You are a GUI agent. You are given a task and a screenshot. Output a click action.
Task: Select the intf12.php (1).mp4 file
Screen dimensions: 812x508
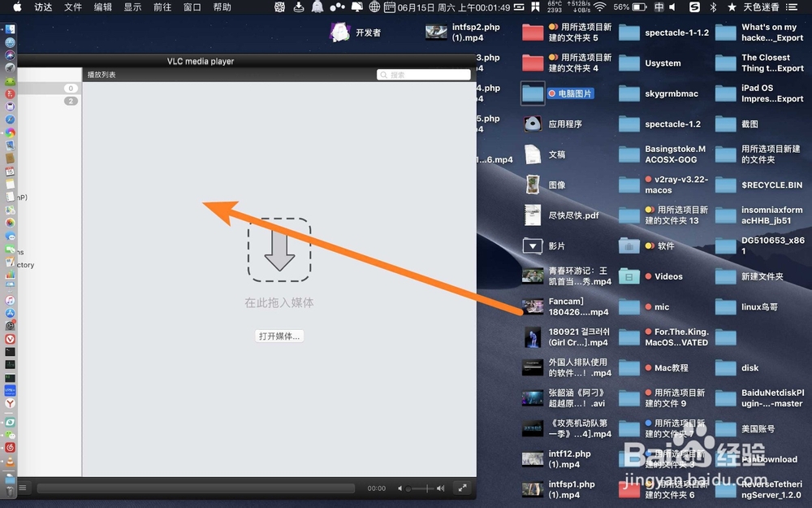[x=556, y=458]
